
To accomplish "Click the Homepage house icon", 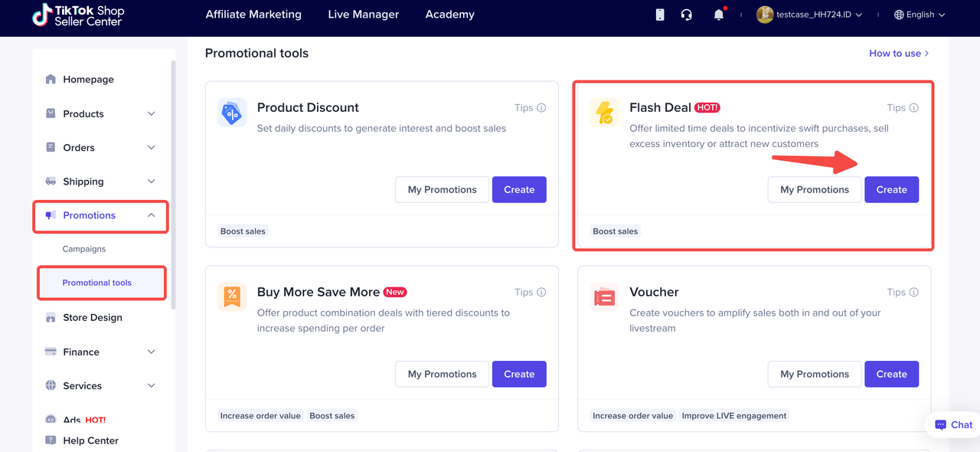I will [x=51, y=79].
